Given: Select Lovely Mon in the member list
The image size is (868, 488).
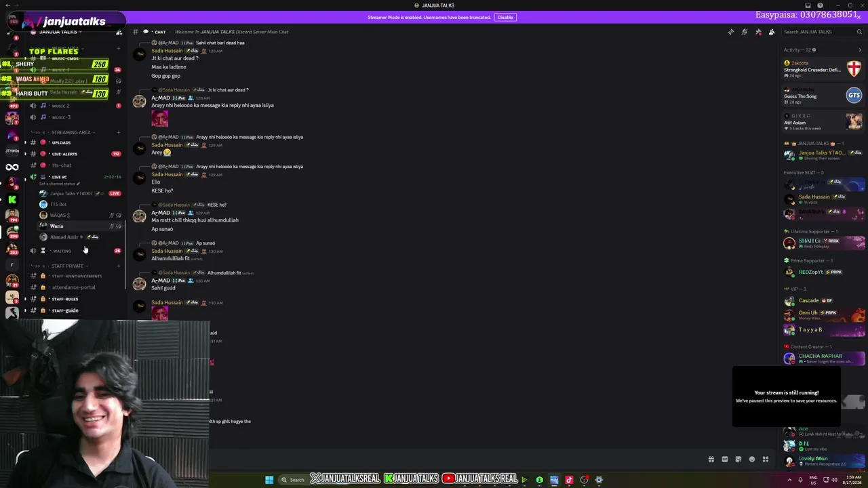Looking at the screenshot, I should 823,461.
